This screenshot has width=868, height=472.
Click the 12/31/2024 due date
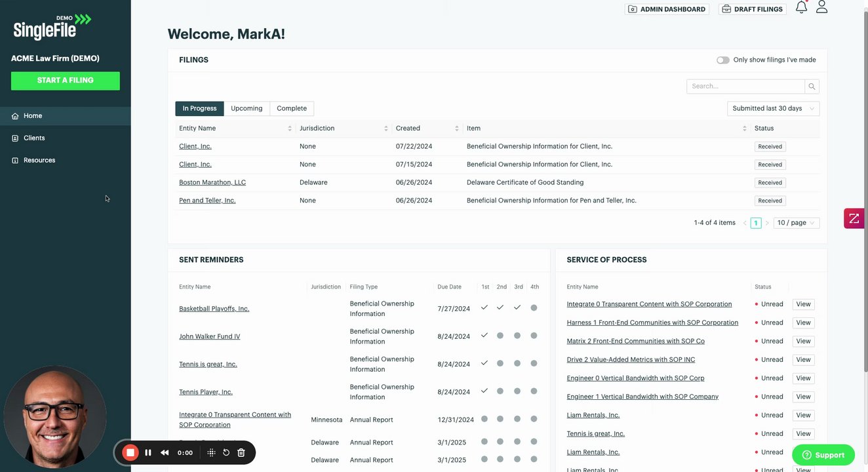456,420
